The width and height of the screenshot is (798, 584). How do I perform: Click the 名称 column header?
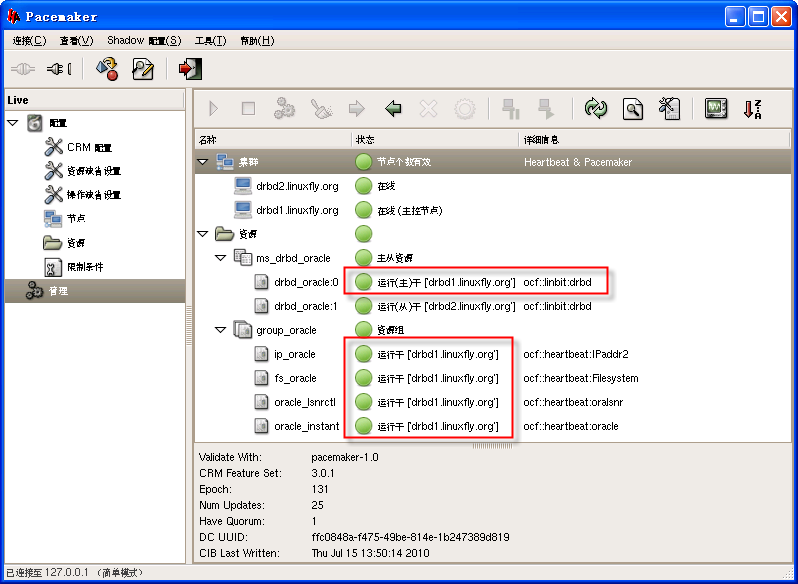(x=208, y=139)
